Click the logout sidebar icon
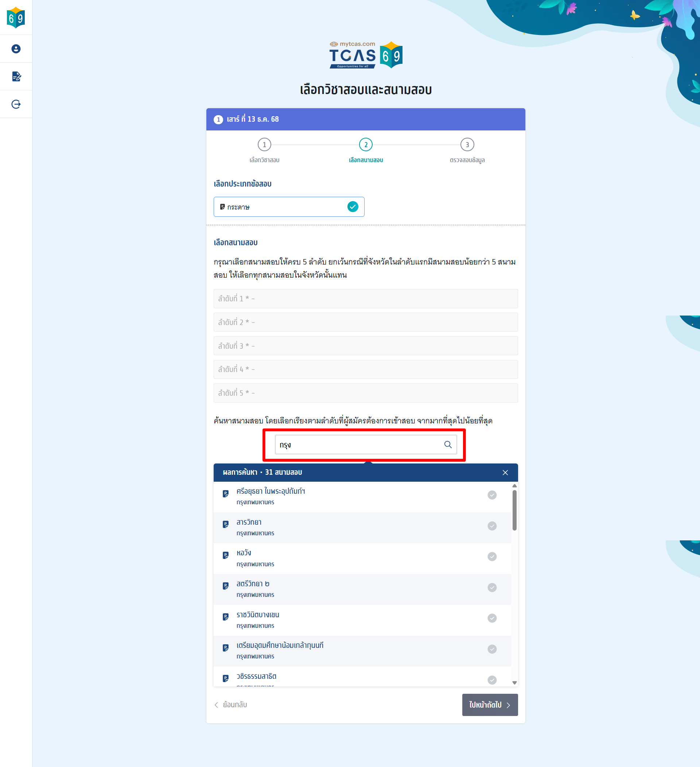 [x=16, y=104]
